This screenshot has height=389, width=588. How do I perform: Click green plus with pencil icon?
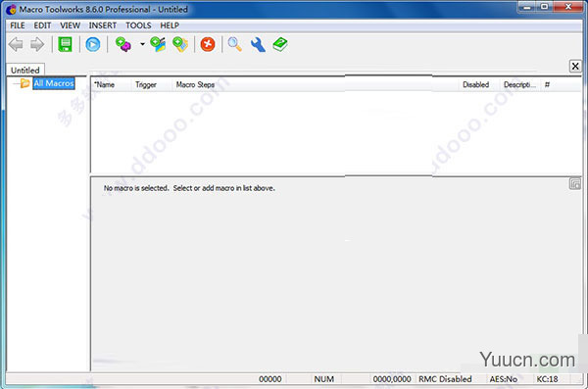[x=158, y=44]
